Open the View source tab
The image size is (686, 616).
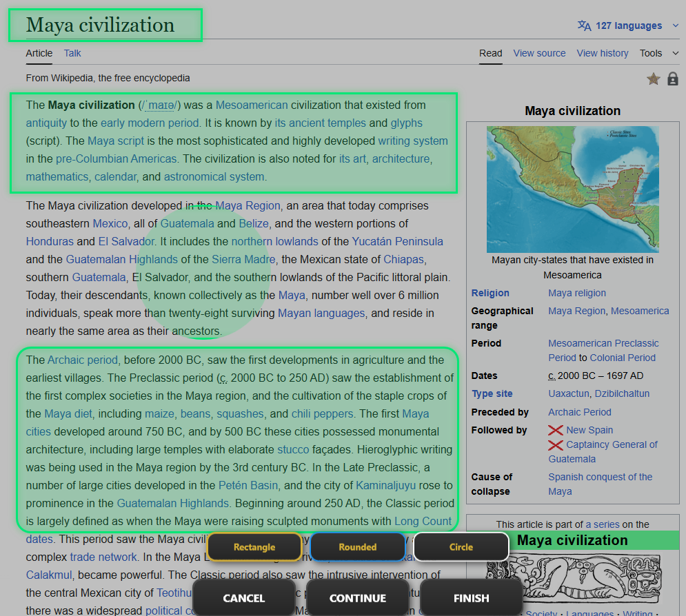pyautogui.click(x=539, y=53)
